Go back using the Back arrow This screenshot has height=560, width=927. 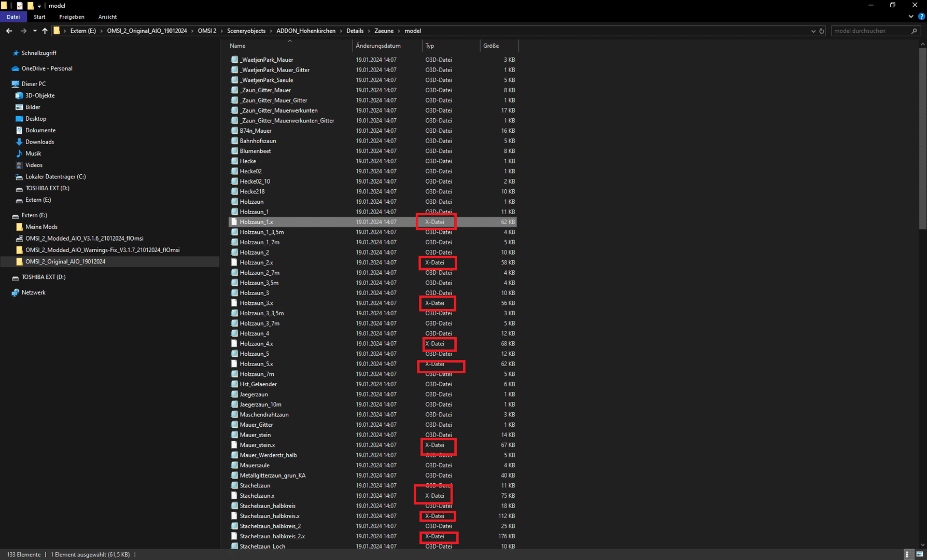point(9,31)
